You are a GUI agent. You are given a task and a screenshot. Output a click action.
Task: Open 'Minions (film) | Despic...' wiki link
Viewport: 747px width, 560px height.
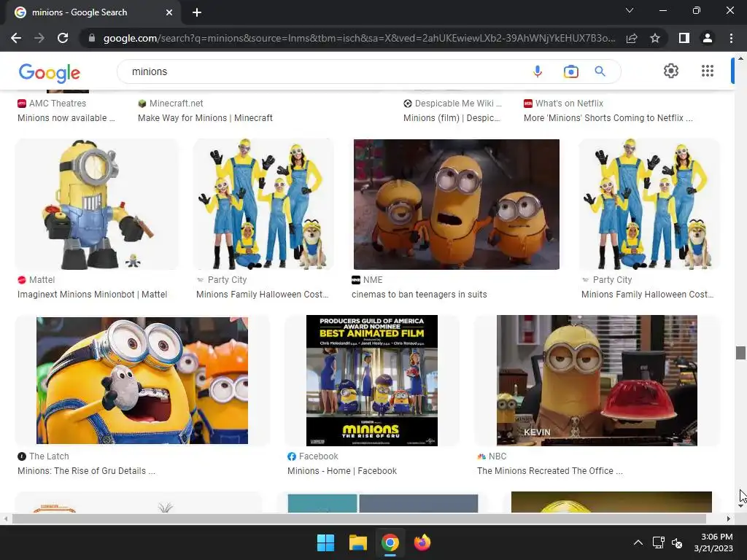(x=452, y=117)
